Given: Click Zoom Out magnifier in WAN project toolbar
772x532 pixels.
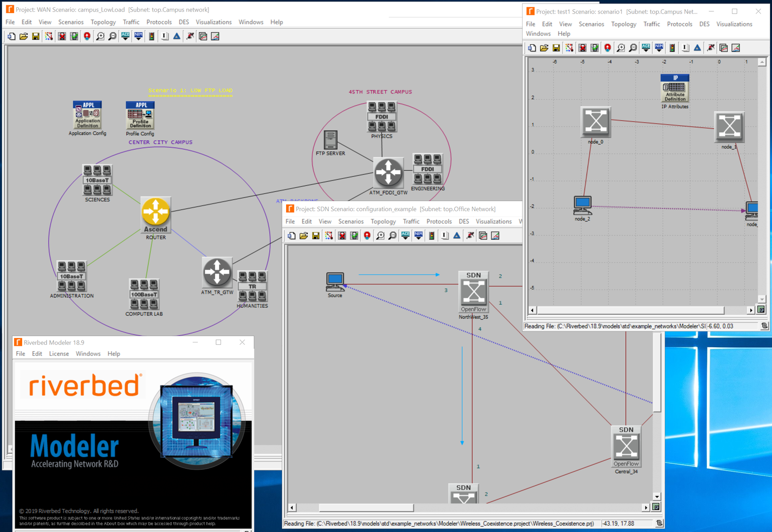Looking at the screenshot, I should click(112, 36).
